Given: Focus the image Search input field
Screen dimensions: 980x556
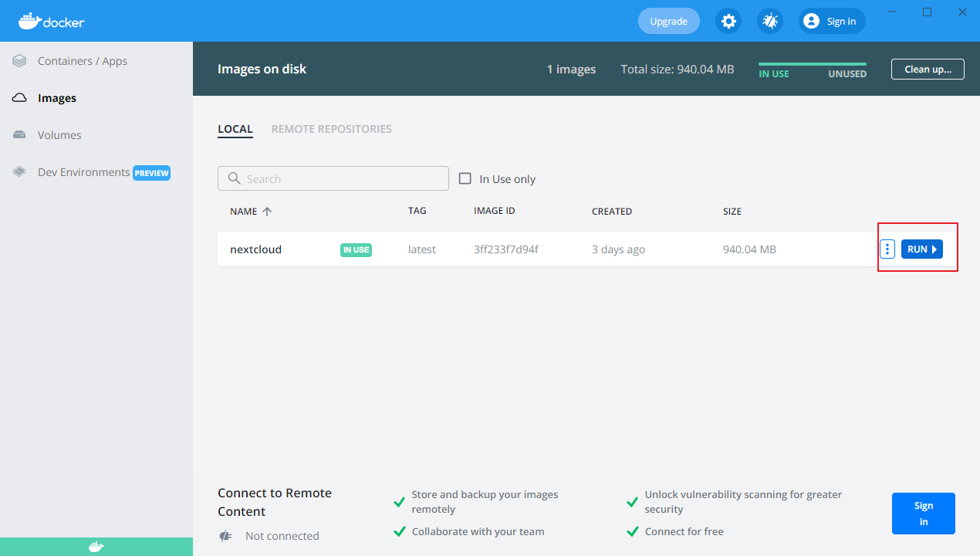Looking at the screenshot, I should pos(333,178).
